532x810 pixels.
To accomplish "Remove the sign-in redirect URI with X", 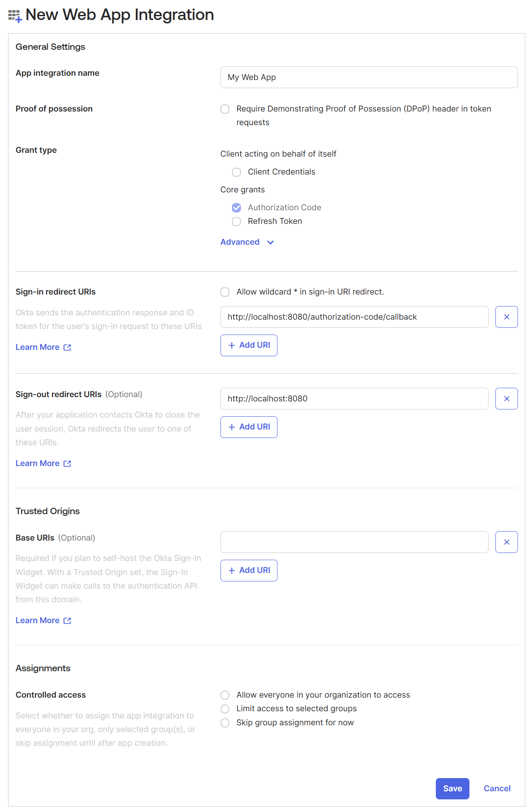I will (x=506, y=317).
